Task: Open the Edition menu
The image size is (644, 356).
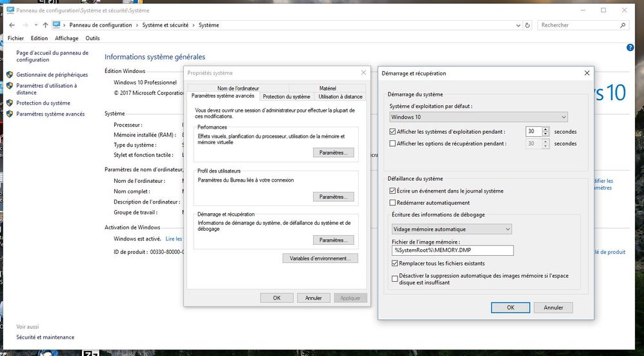Action: point(39,38)
